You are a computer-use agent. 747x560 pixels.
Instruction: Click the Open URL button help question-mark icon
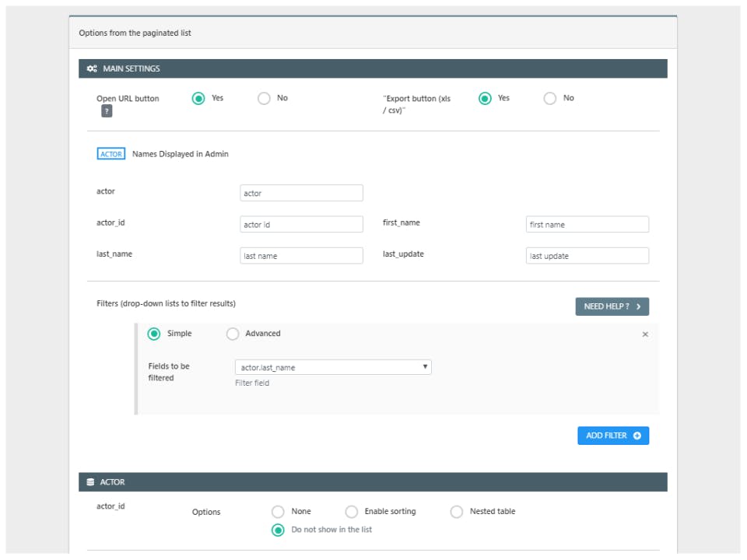pos(107,111)
